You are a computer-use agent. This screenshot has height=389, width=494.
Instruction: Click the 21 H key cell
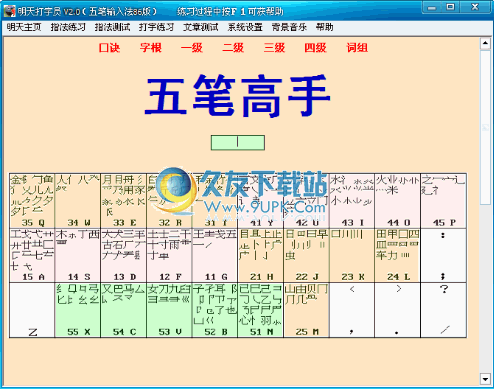pos(260,255)
